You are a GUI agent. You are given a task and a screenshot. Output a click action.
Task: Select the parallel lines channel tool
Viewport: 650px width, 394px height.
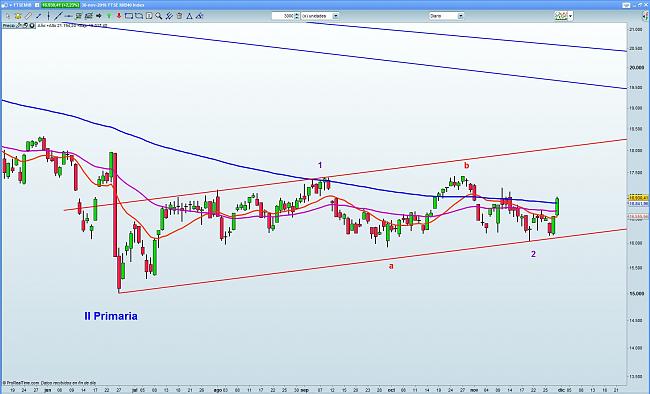pyautogui.click(x=169, y=16)
